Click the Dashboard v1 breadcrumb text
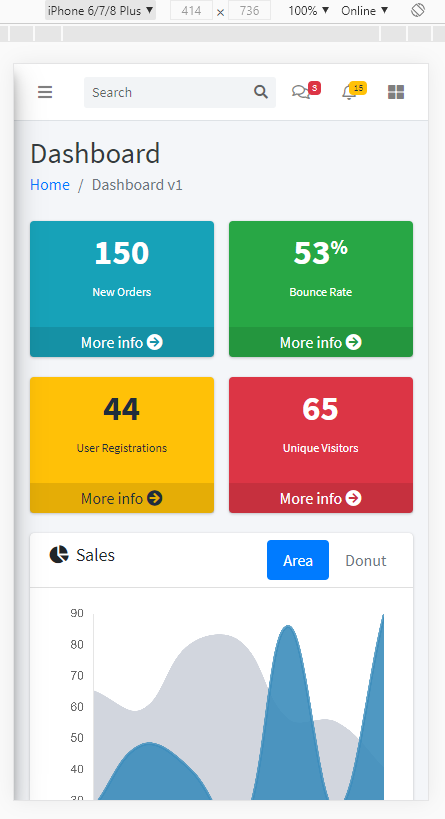Screen dimensions: 445x819 [137, 185]
